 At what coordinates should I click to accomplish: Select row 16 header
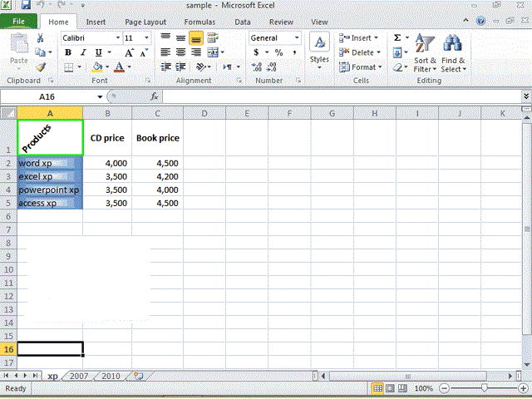click(x=8, y=349)
